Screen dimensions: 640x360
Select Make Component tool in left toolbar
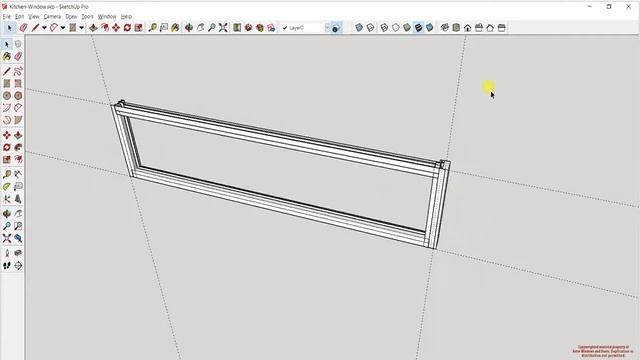[18, 44]
